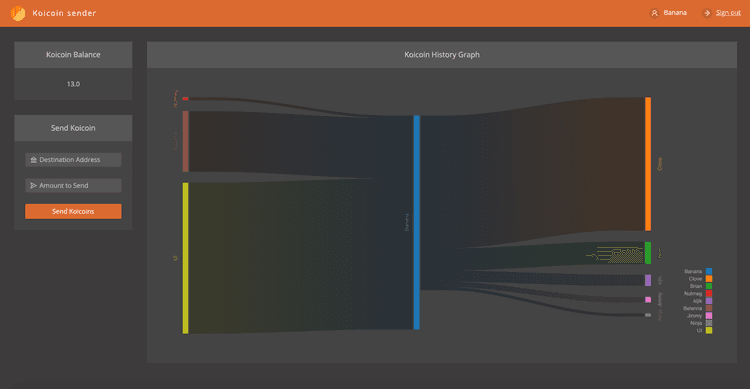Click the green Brian legend swatch
The height and width of the screenshot is (389, 750).
pyautogui.click(x=709, y=286)
